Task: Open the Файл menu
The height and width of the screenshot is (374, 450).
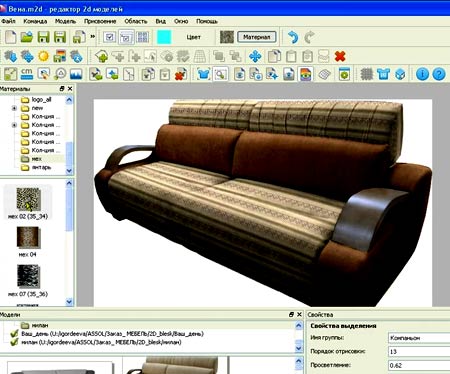Action: tap(8, 21)
